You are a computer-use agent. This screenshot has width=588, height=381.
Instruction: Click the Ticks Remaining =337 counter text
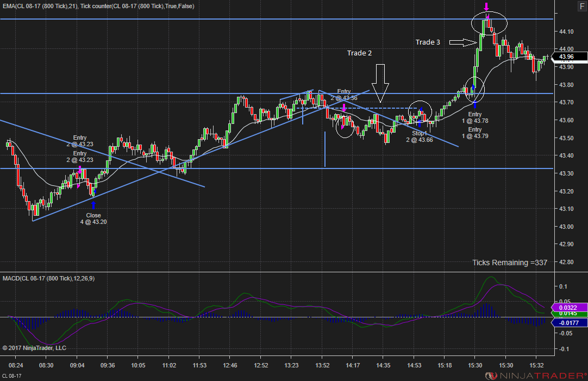[510, 263]
